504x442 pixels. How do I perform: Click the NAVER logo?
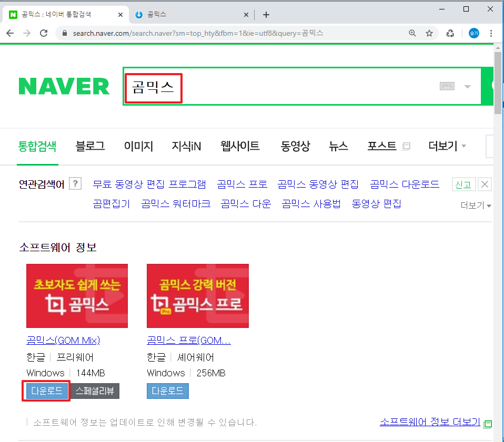pyautogui.click(x=64, y=86)
